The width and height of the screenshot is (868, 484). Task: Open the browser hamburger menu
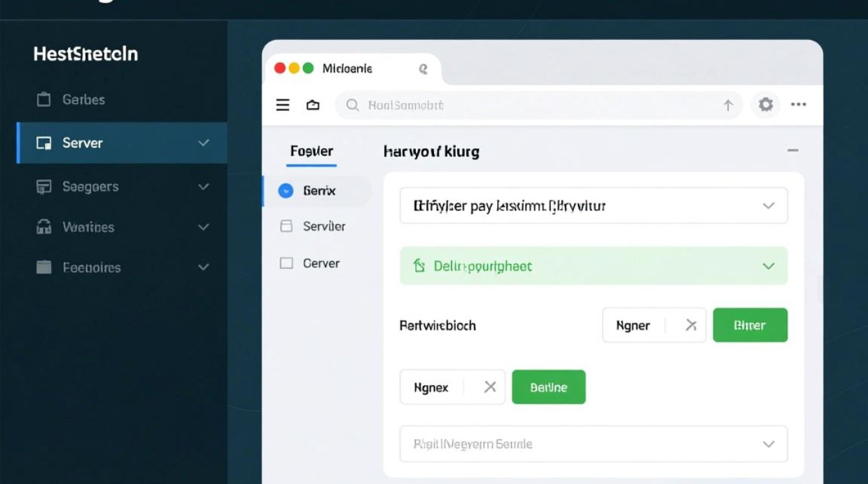[282, 105]
